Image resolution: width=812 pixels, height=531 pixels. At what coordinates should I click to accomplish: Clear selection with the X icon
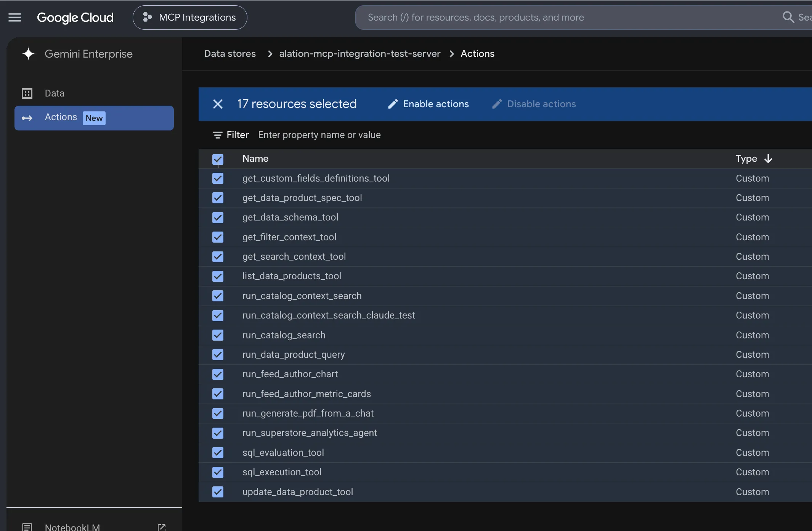tap(218, 104)
